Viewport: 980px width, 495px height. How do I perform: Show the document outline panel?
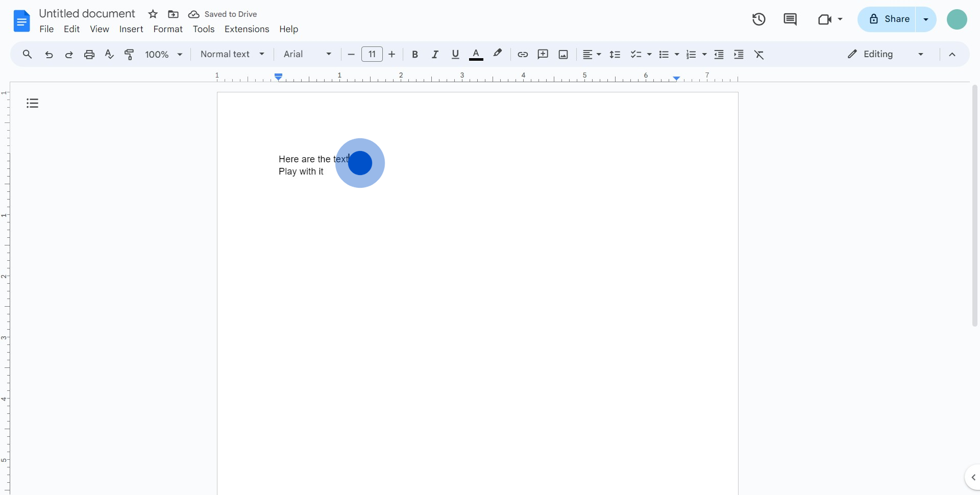[x=33, y=104]
